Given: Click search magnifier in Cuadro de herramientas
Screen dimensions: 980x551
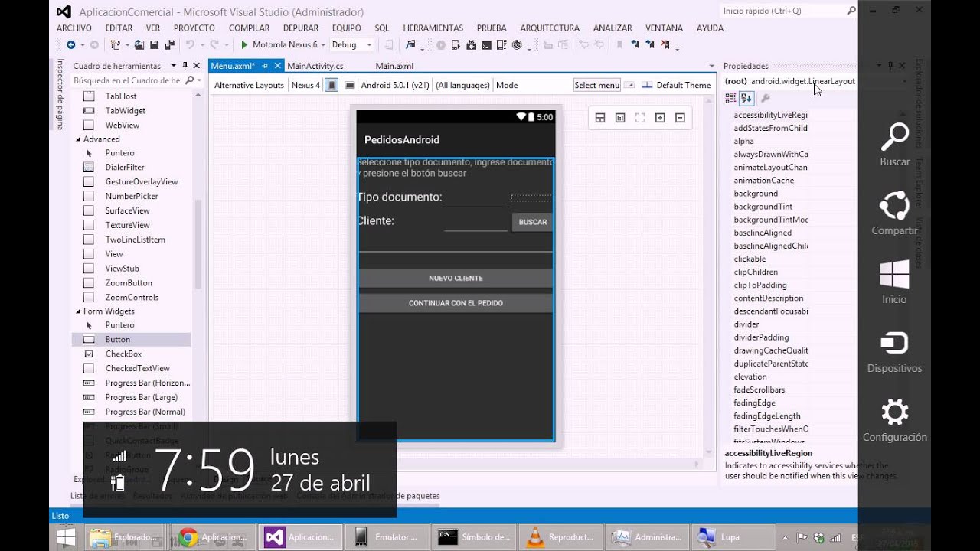Looking at the screenshot, I should 188,80.
